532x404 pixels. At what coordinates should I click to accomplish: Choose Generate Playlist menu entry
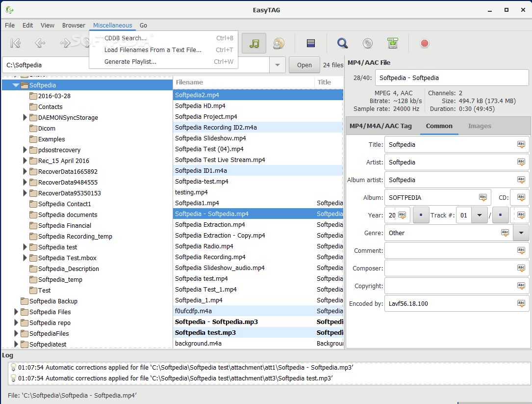[164, 62]
